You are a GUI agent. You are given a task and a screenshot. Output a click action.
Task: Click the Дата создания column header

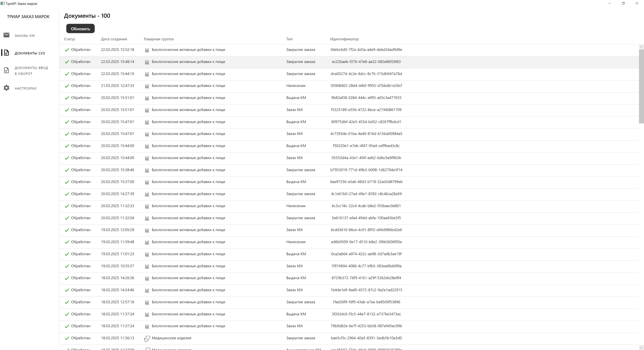point(114,39)
